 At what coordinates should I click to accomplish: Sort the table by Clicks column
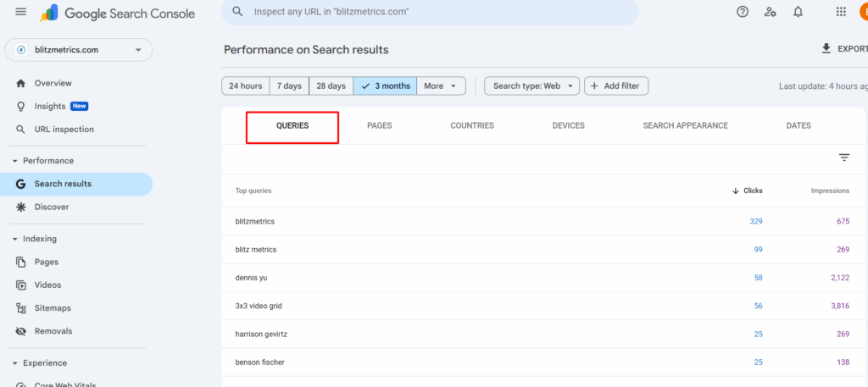coord(747,191)
